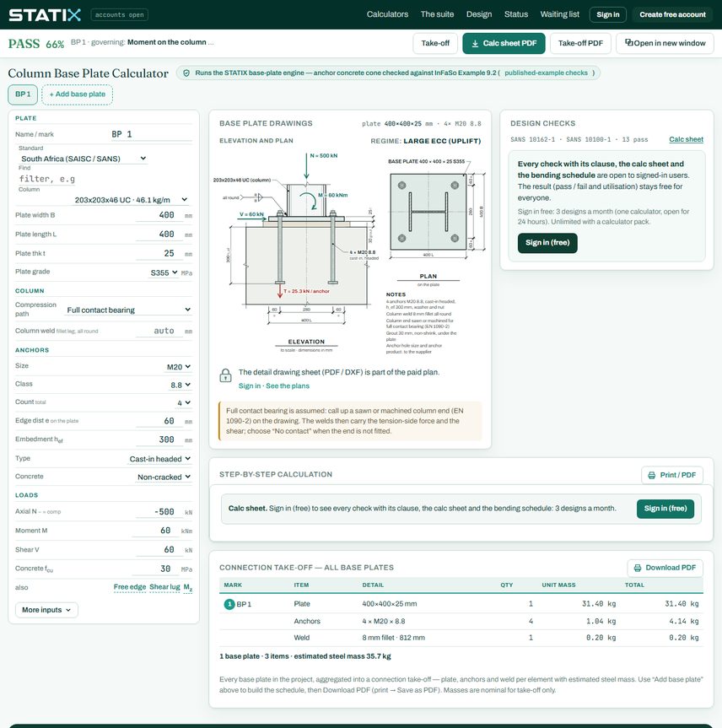
Task: Open The suite page
Action: tap(437, 14)
